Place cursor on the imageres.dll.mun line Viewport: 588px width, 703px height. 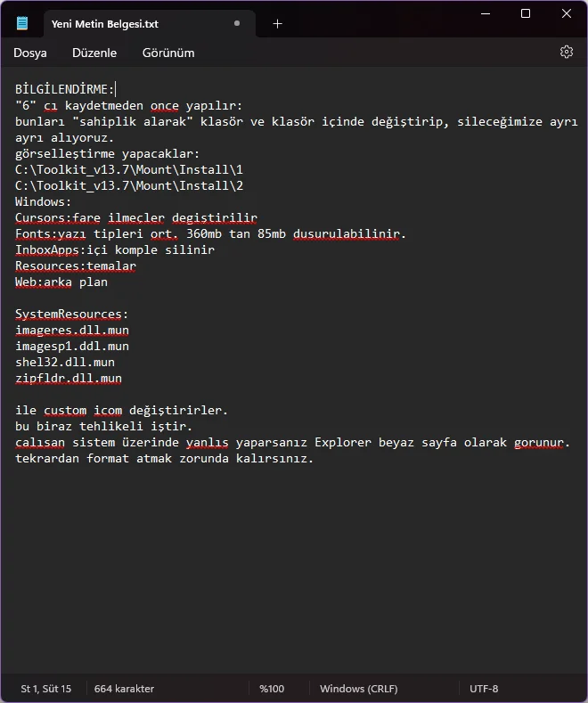71,331
